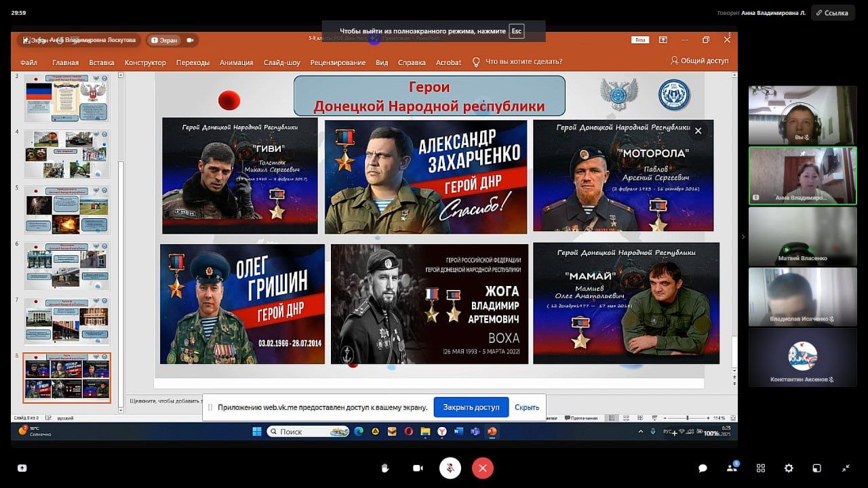Select slide 5 thumbnail

coord(67,209)
